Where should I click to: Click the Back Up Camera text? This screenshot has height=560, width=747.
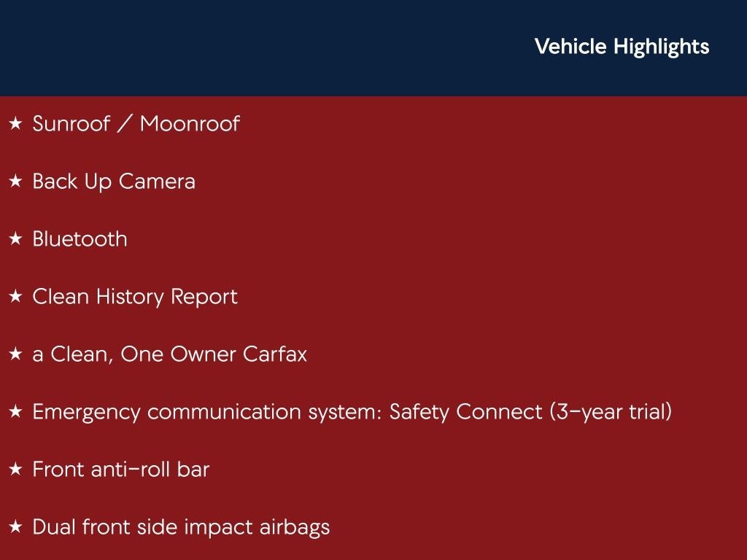point(114,182)
